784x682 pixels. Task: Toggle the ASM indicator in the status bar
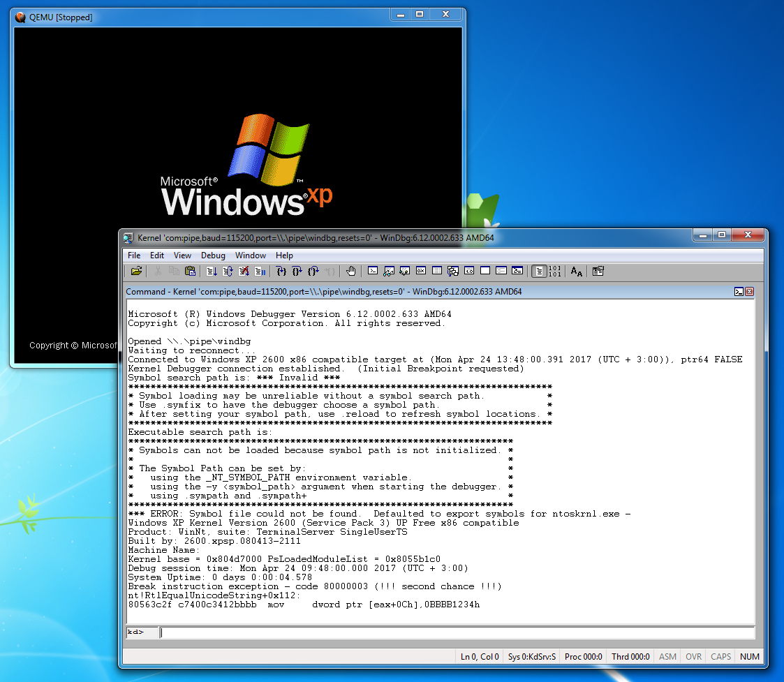(x=667, y=656)
